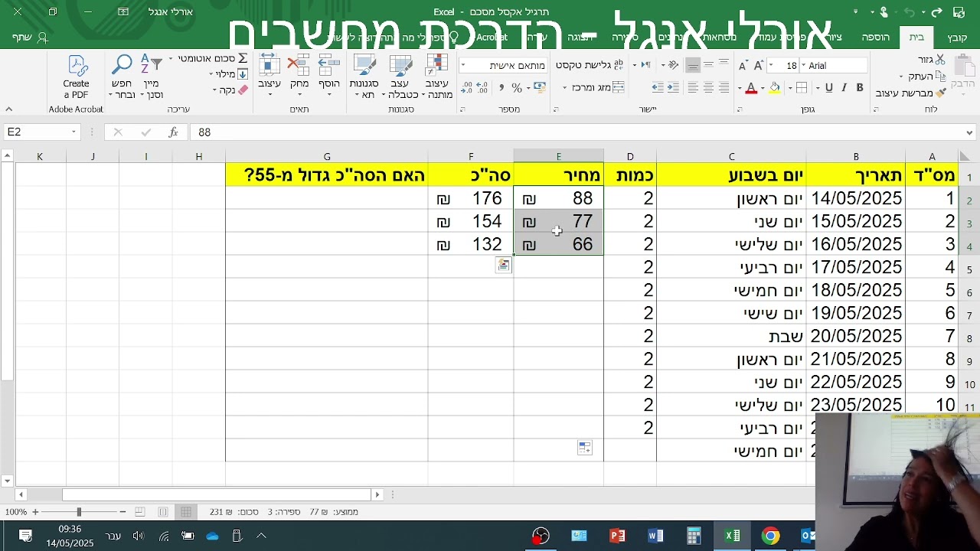
Task: Click the formula bar showing 88
Action: [x=578, y=132]
